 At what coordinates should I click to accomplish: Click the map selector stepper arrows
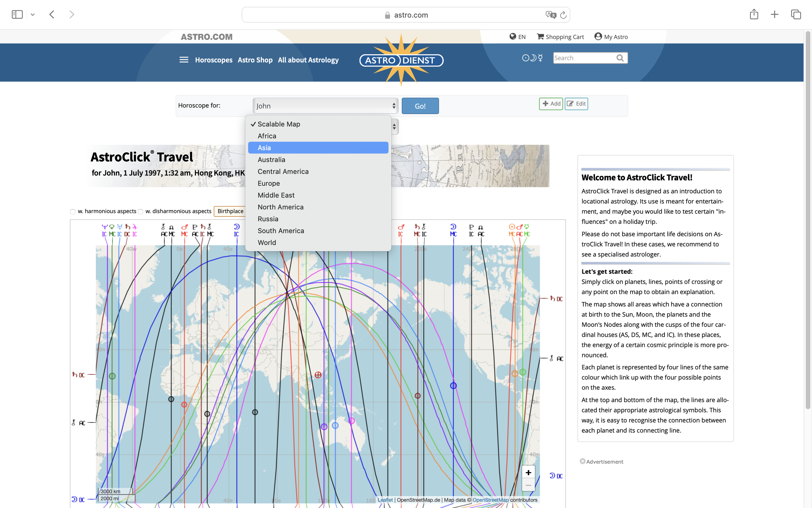click(x=394, y=127)
